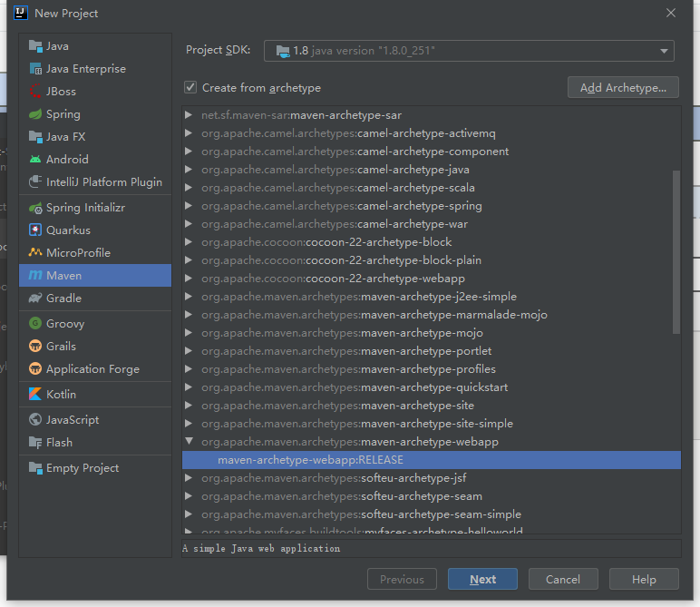This screenshot has width=700, height=607.
Task: Uncheck Create from archetype checkbox
Action: (x=190, y=88)
